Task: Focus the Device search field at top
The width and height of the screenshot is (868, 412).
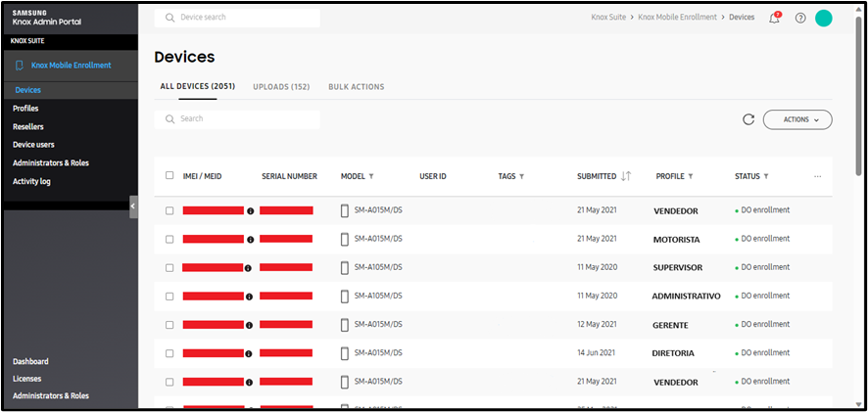Action: click(237, 18)
